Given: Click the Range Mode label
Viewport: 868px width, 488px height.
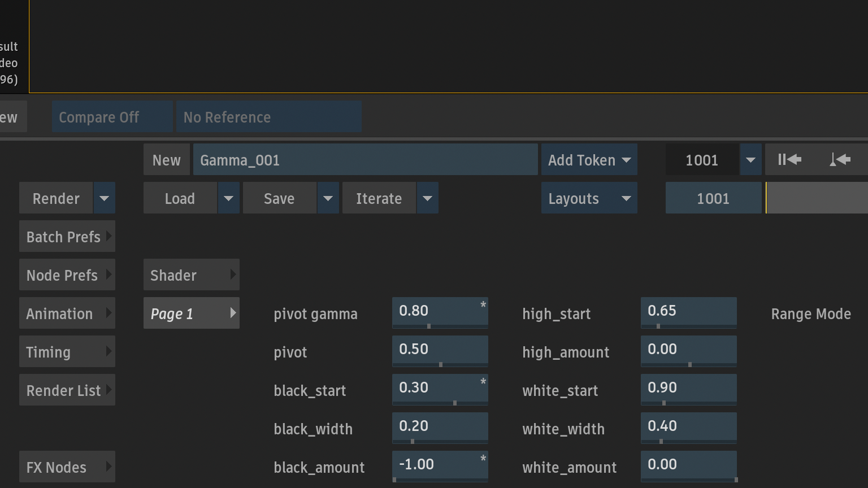Looking at the screenshot, I should coord(811,314).
